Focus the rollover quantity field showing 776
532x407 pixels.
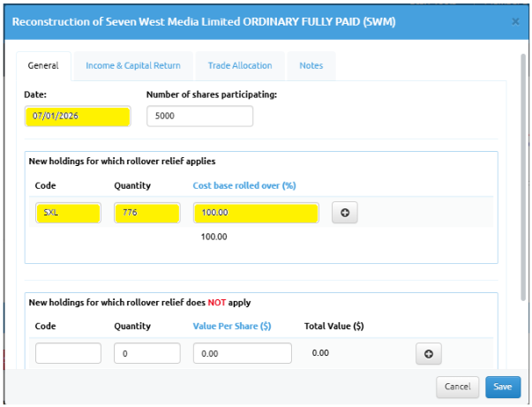(146, 213)
